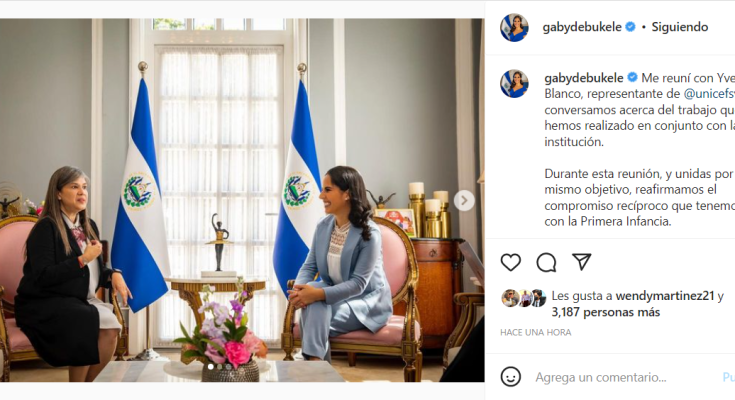The image size is (735, 400).
Task: Open the @unicef mention link
Action: 709,94
